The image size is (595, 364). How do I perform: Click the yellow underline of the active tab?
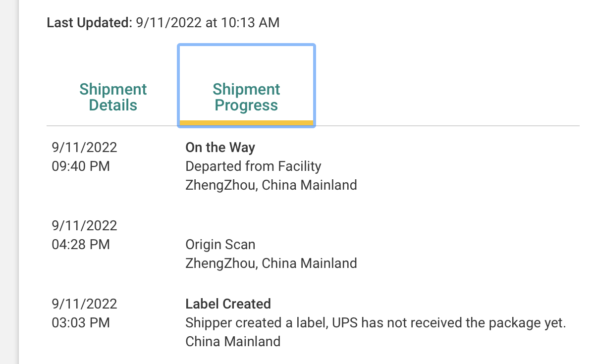(x=246, y=123)
